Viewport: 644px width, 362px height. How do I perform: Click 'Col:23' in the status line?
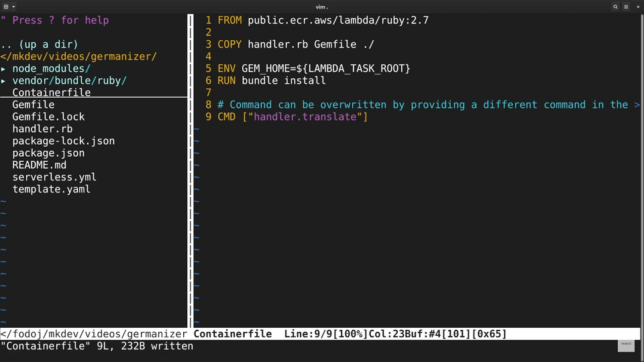tap(386, 334)
